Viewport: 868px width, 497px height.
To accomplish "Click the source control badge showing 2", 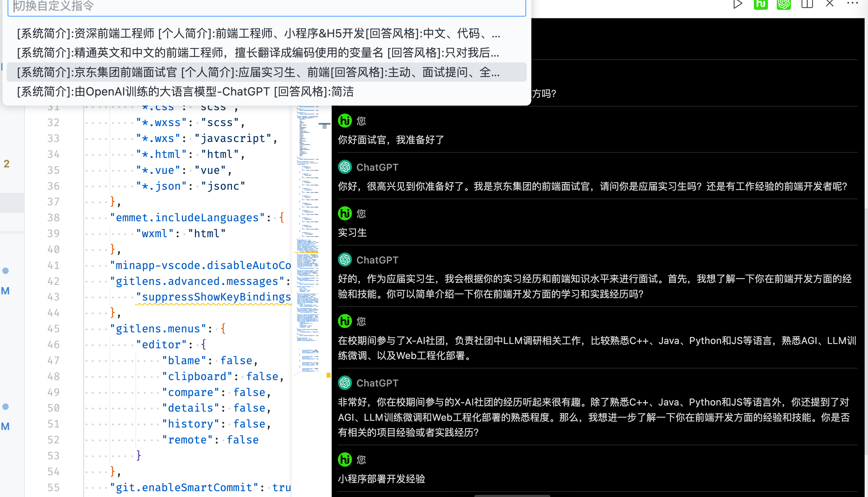I will point(6,164).
